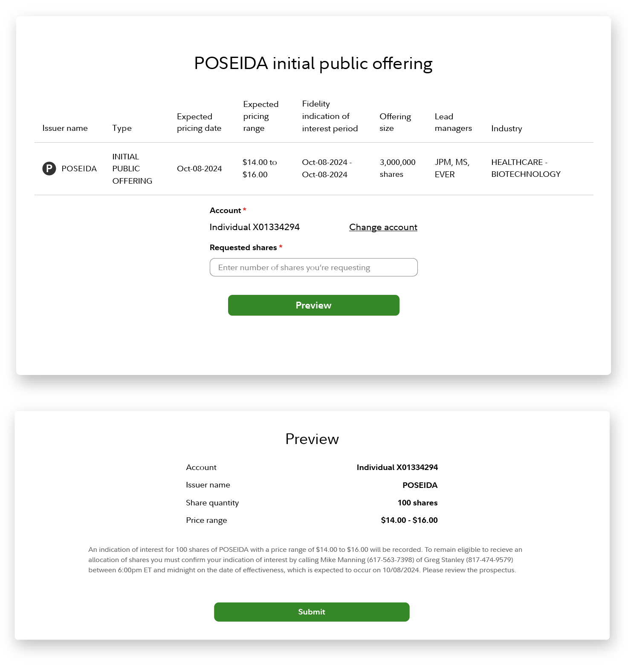Click the POSEIDA initial public offering heading
628x672 pixels.
point(313,63)
